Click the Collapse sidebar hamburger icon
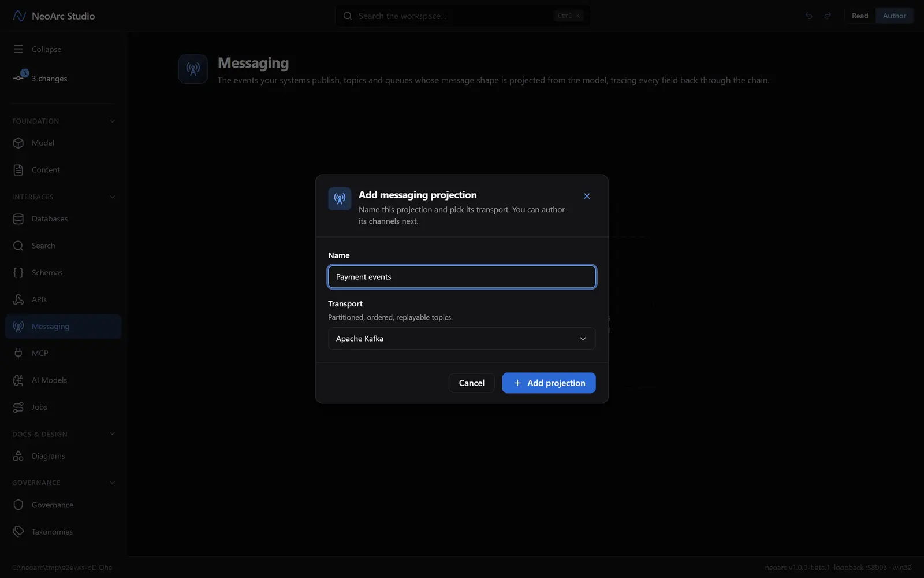 (18, 49)
